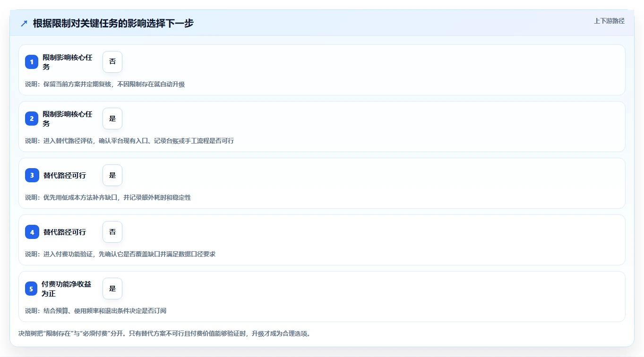Click the note 结合预算、使用频率和退出条件
Viewport: 644px width, 357px height.
[96, 311]
